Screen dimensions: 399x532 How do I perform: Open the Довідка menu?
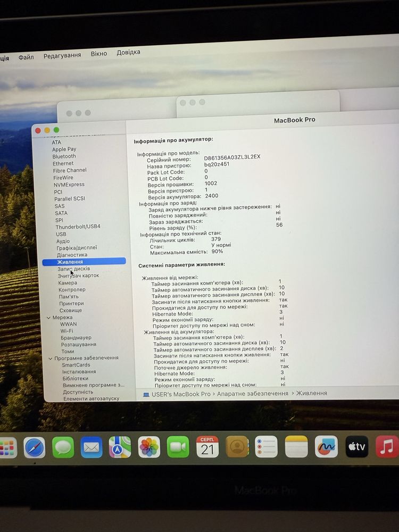128,52
